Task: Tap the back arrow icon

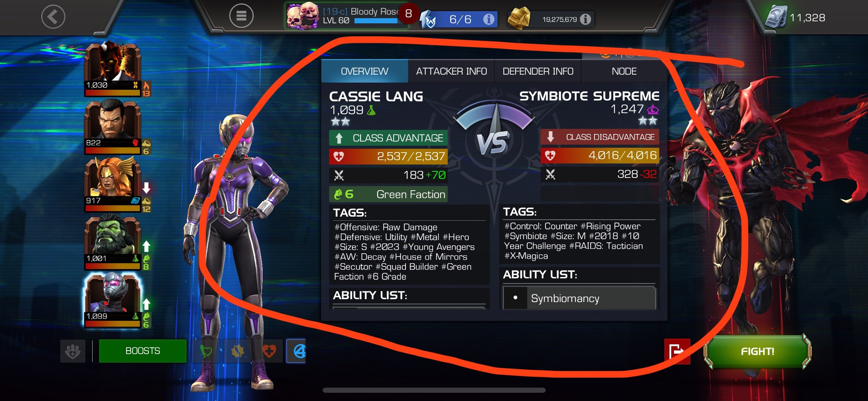Action: (x=53, y=16)
